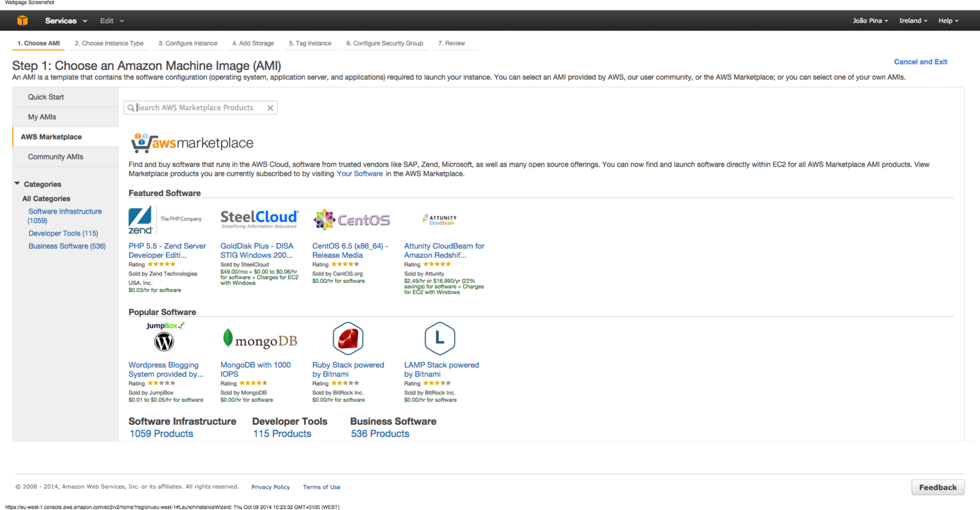Select the AWS Marketplace side tab
The image size is (980, 510).
(65, 137)
